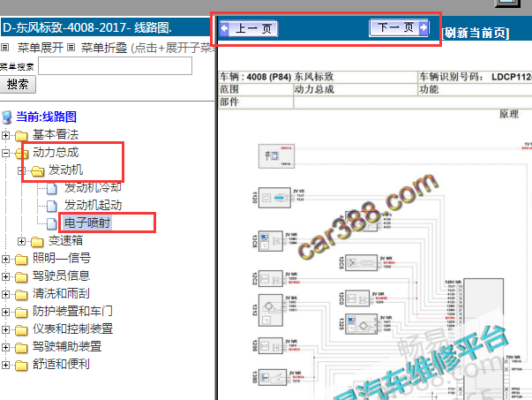This screenshot has height=400, width=532.
Task: Click 菜单展开 to expand all menus
Action: (x=41, y=48)
